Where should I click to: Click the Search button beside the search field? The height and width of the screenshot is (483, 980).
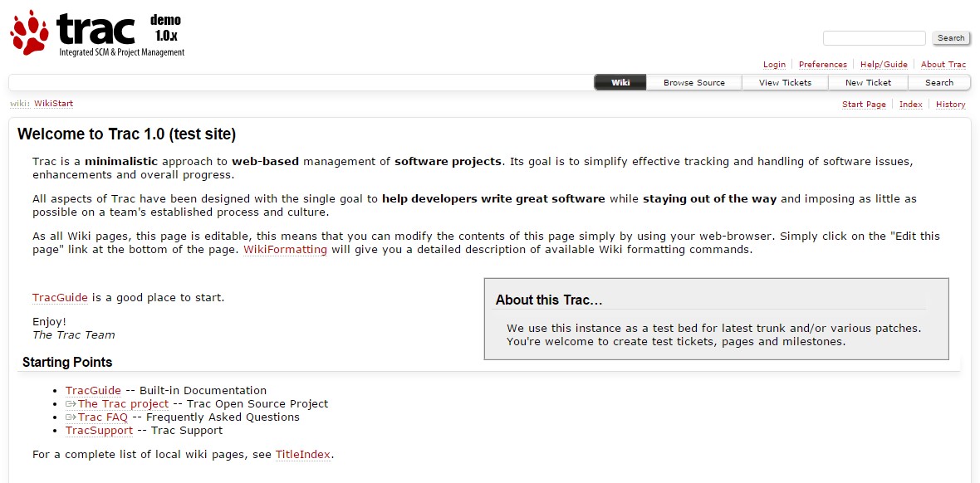coord(951,38)
